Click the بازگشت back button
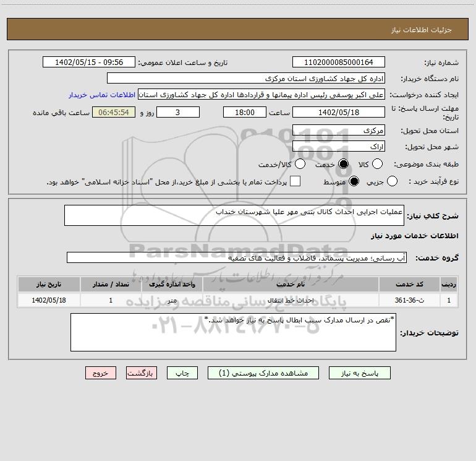The image size is (476, 461). (142, 373)
